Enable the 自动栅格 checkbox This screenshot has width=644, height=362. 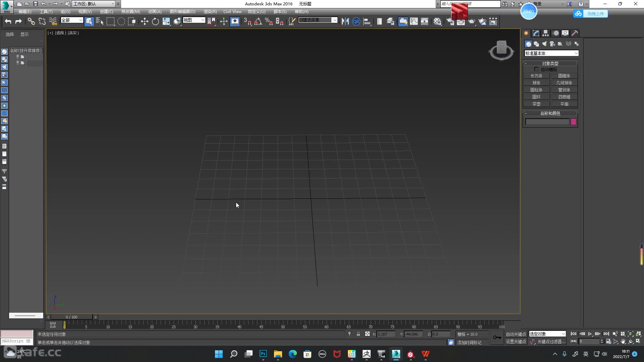tap(536, 69)
